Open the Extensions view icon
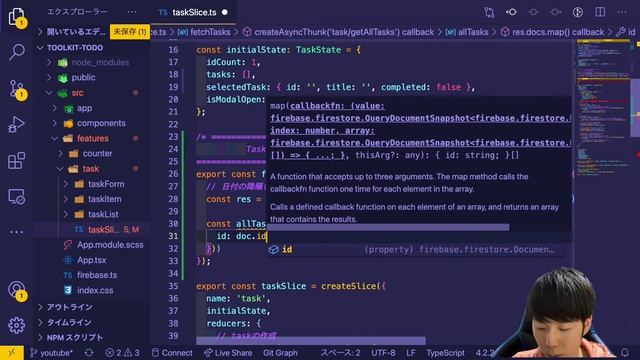Viewport: 640px width, 360px height. point(16,160)
